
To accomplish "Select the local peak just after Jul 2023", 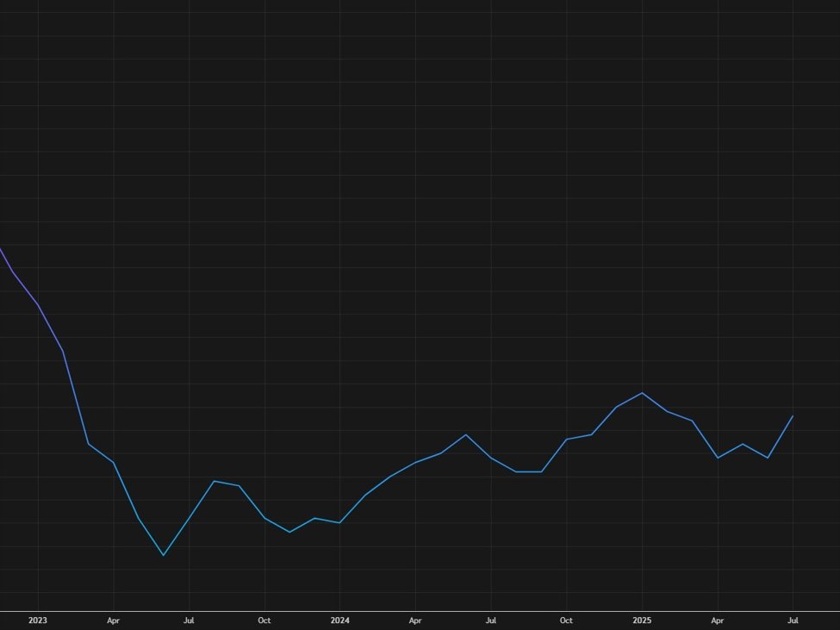I will (x=214, y=481).
